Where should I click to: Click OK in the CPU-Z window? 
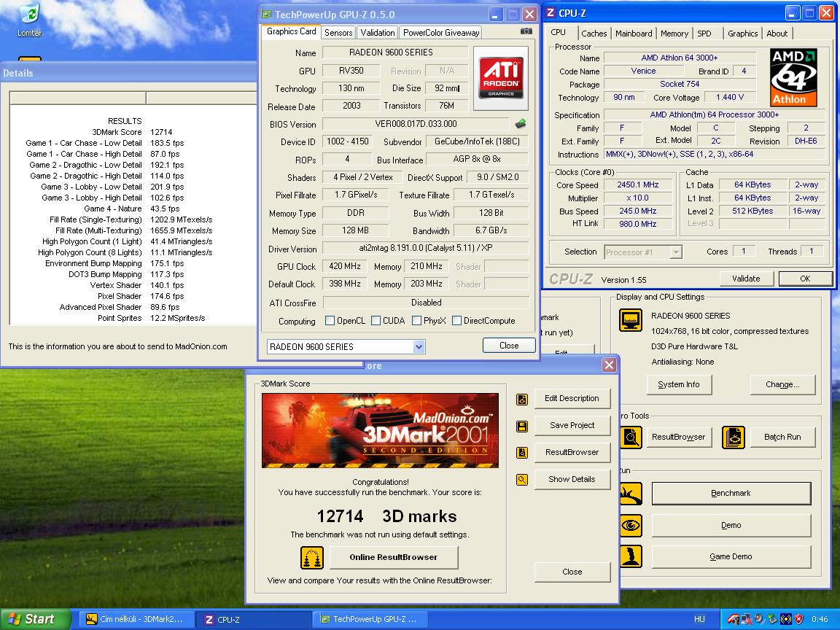805,279
